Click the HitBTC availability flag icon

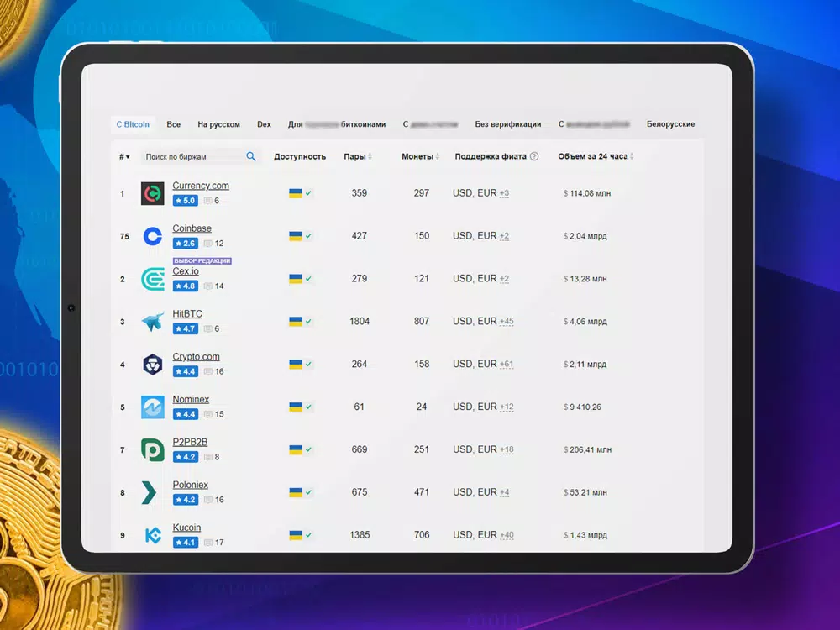[x=295, y=322]
